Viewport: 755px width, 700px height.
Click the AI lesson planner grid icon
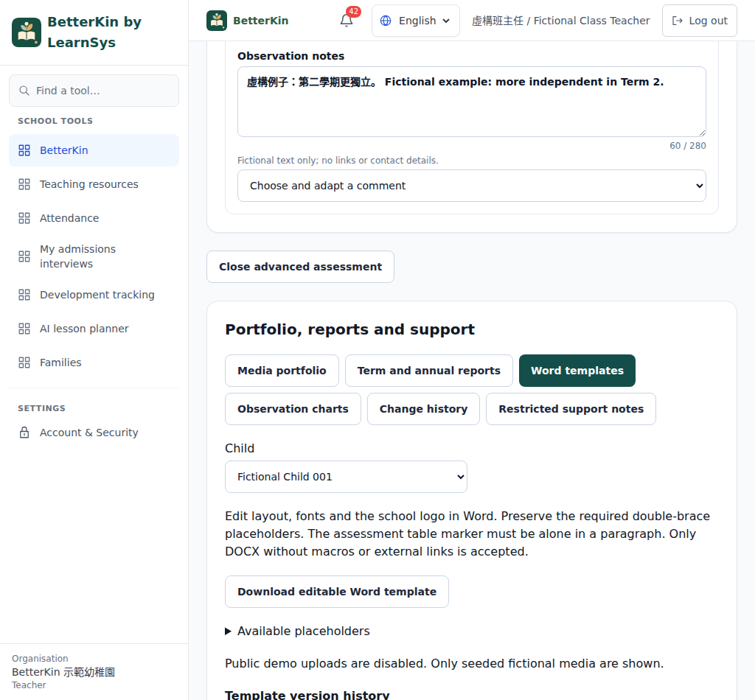pyautogui.click(x=24, y=329)
